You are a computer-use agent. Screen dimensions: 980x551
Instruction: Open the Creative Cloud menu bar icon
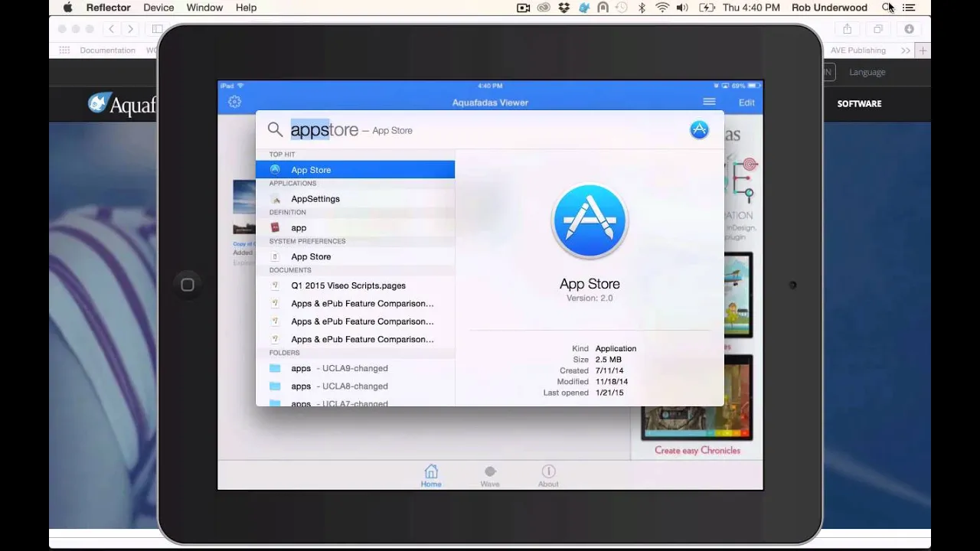tap(544, 8)
